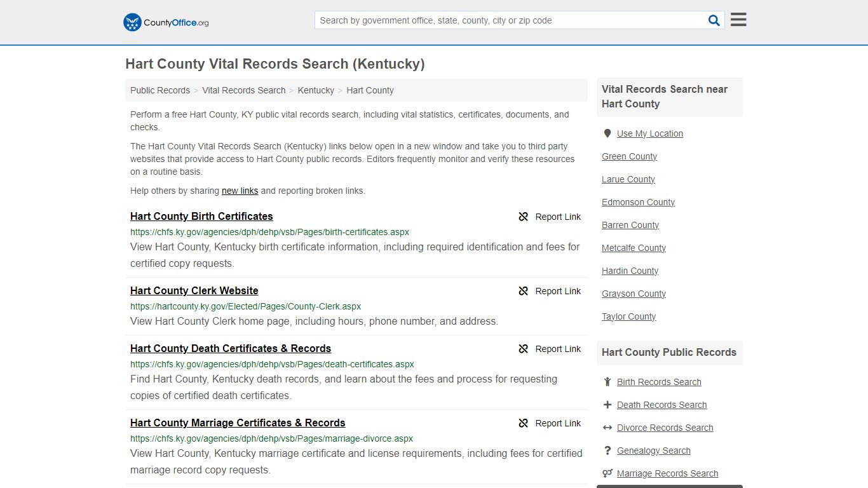Open Green County records

pyautogui.click(x=629, y=156)
